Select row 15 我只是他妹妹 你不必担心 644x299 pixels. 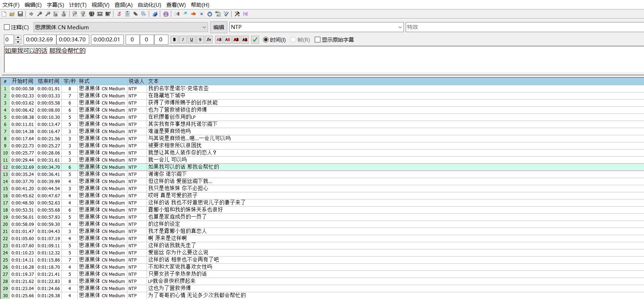pyautogui.click(x=322, y=188)
